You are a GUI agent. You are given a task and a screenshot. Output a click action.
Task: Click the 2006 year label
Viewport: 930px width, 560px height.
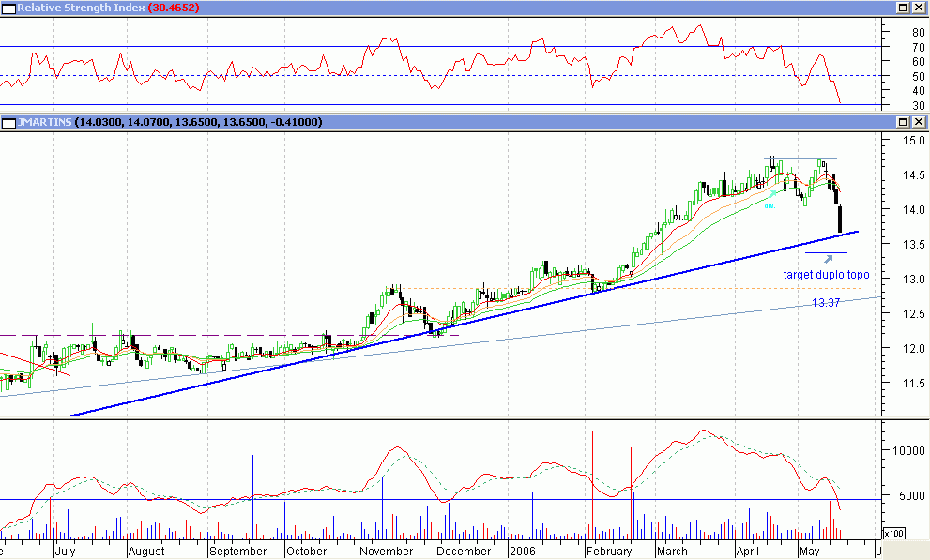pos(523,552)
